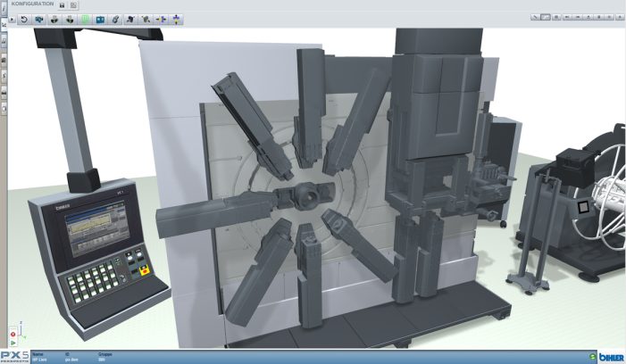Image resolution: width=626 pixels, height=364 pixels.
Task: Select the diagonal line tool top right
Action: click(x=535, y=17)
